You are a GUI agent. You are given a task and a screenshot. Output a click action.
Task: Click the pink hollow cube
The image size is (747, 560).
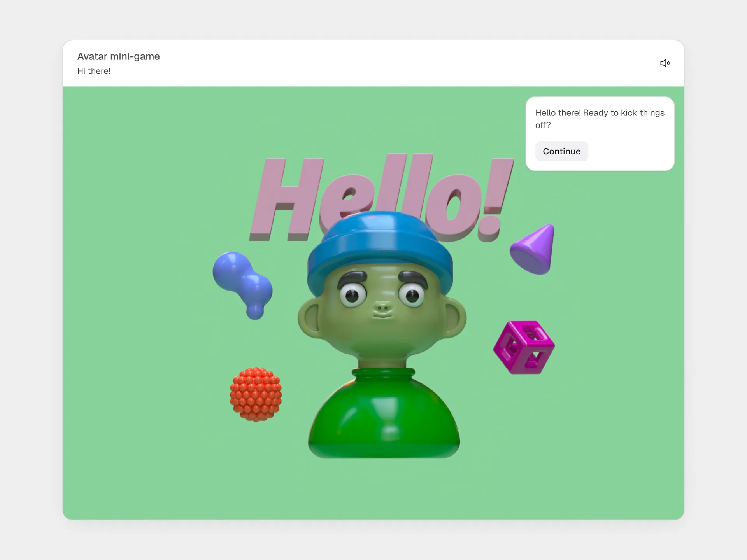click(523, 346)
